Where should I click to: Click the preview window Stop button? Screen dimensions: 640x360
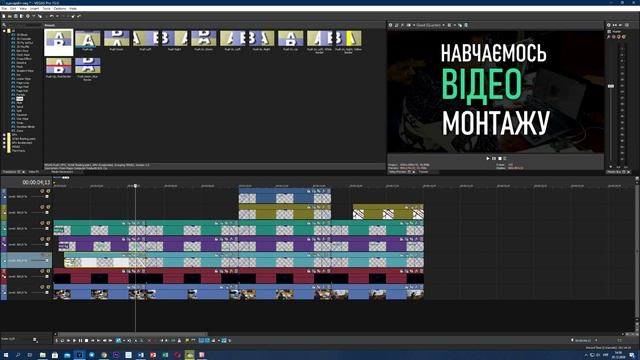click(x=500, y=158)
